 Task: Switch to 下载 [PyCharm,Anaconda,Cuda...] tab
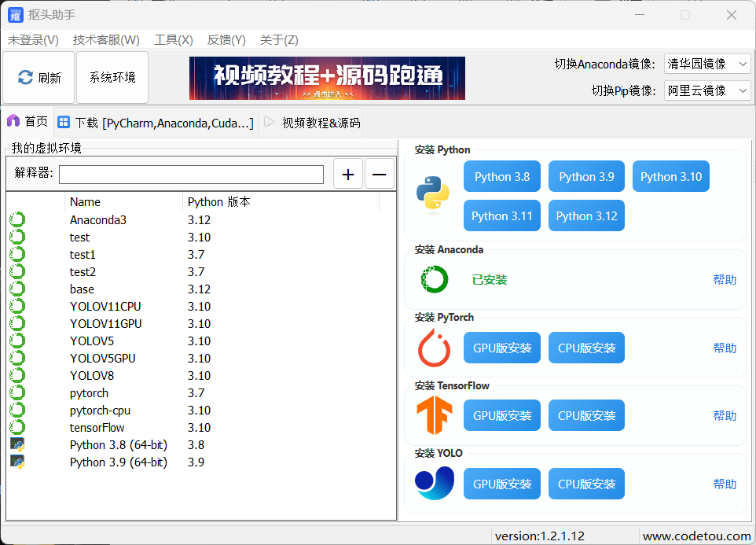pos(156,123)
